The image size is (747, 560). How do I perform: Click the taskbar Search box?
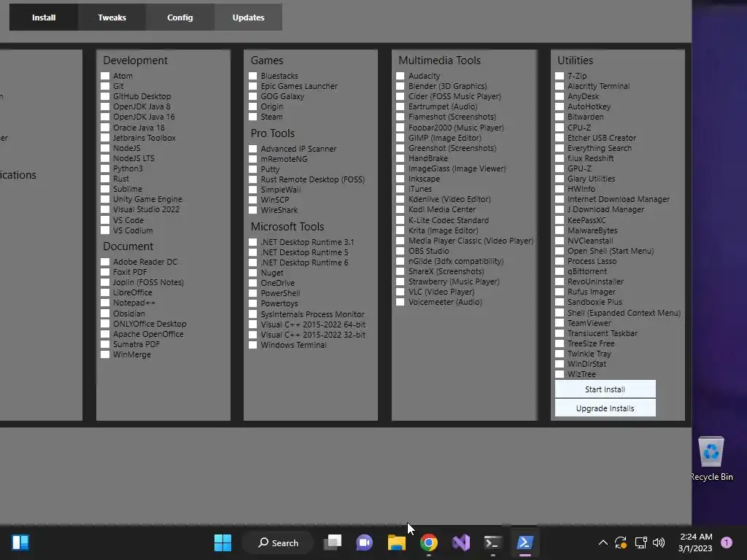(278, 542)
